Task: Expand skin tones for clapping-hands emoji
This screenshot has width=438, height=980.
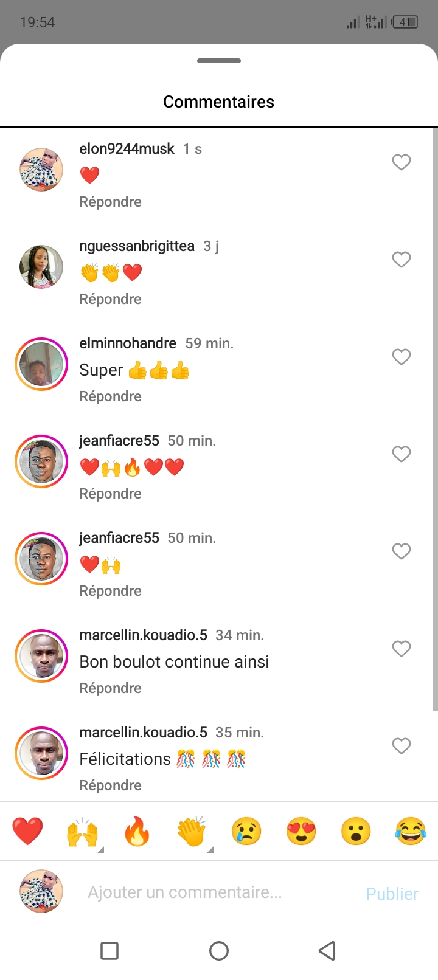Action: pos(210,849)
